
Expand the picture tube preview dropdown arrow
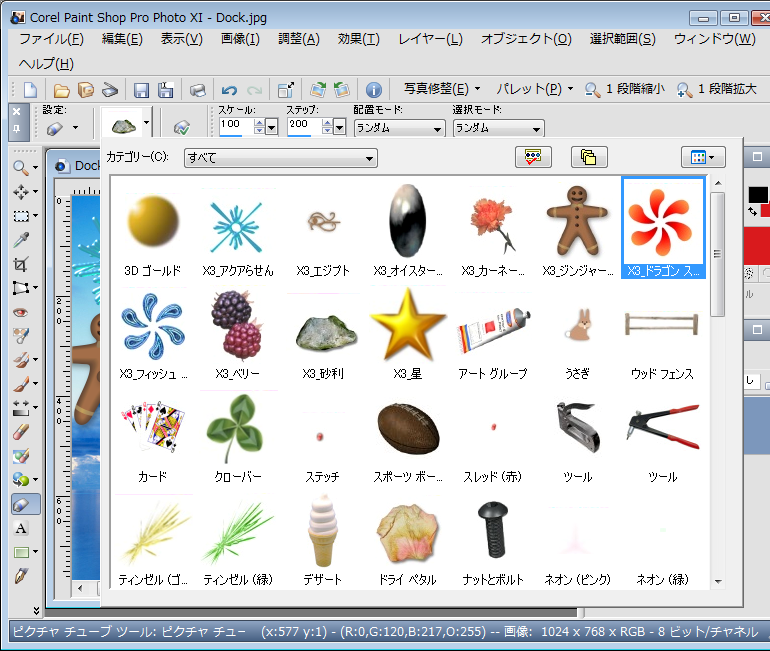coord(146,123)
